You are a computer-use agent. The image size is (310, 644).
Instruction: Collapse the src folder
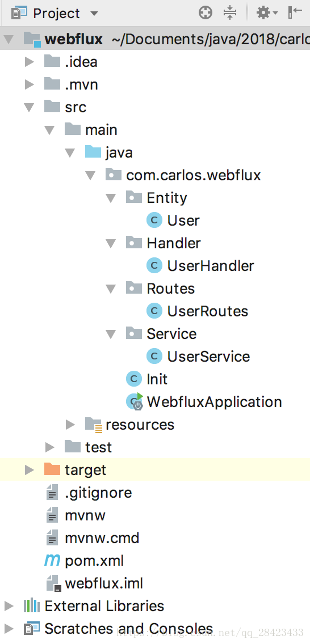29,108
